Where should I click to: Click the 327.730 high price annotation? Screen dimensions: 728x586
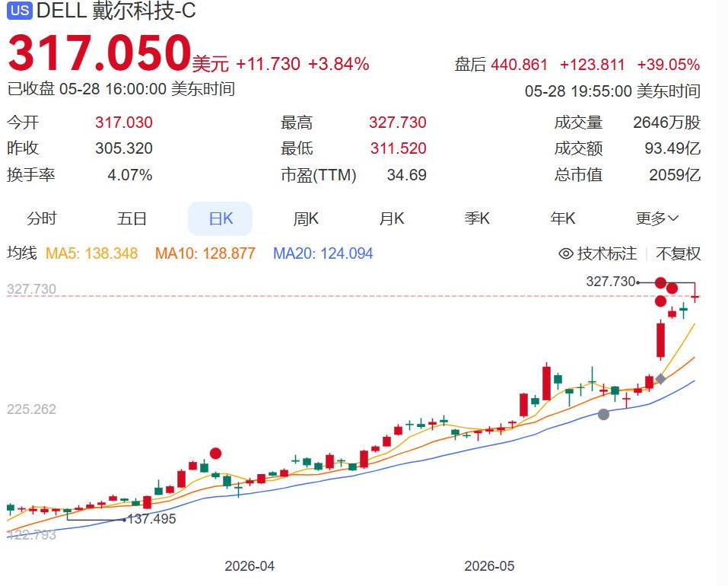point(610,282)
